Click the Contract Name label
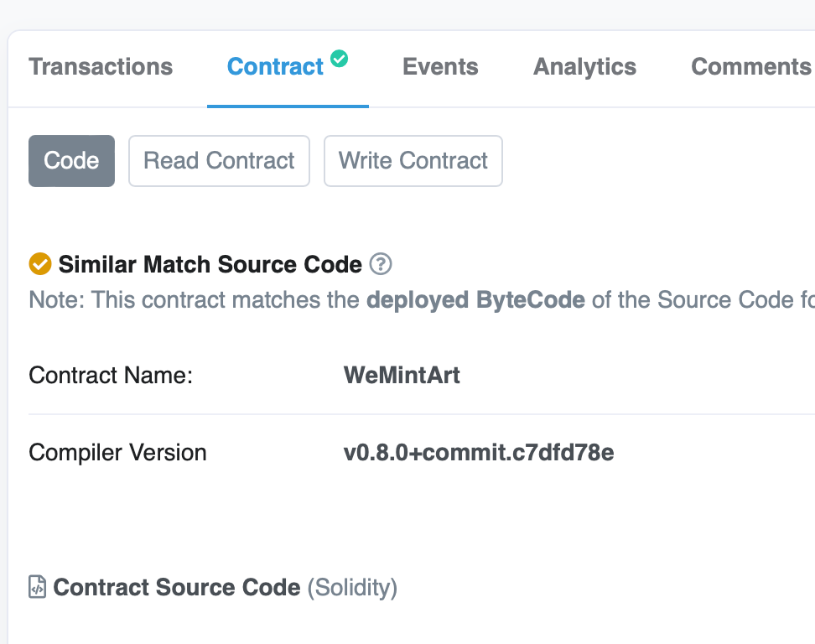This screenshot has width=815, height=644. pyautogui.click(x=111, y=375)
